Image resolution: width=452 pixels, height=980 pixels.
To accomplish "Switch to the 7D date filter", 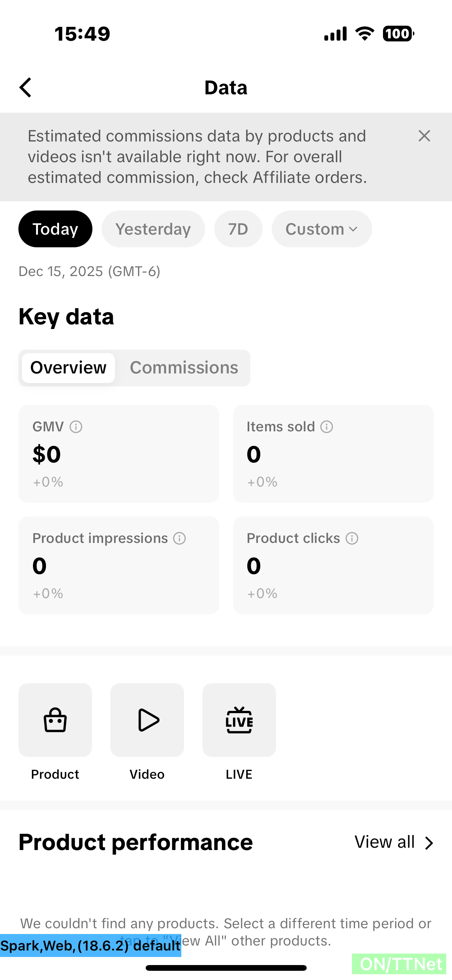I will click(238, 229).
